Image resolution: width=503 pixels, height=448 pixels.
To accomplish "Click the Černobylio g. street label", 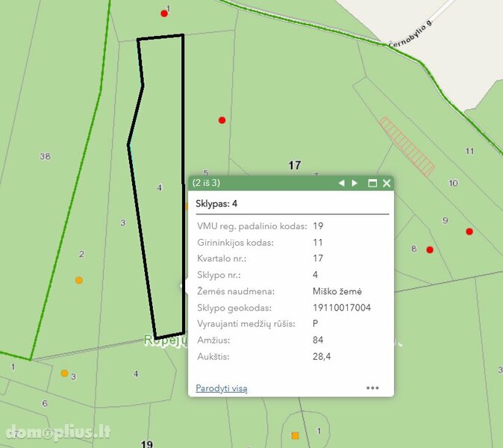I will point(410,34).
